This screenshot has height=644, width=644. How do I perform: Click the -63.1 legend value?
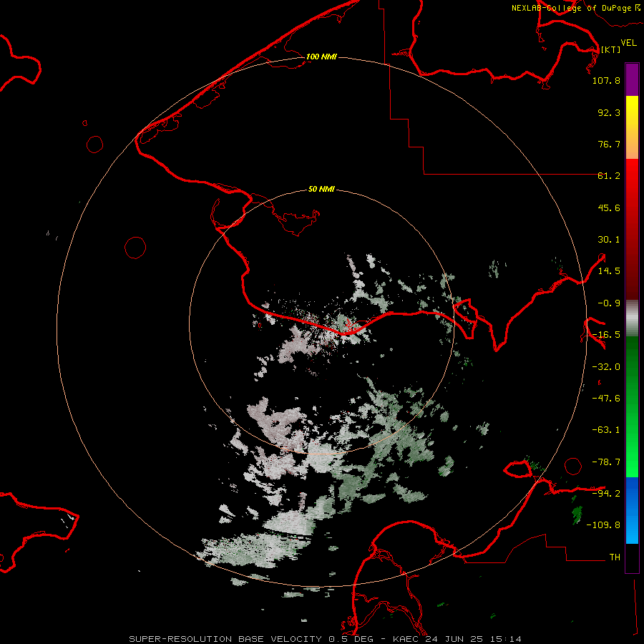click(606, 430)
